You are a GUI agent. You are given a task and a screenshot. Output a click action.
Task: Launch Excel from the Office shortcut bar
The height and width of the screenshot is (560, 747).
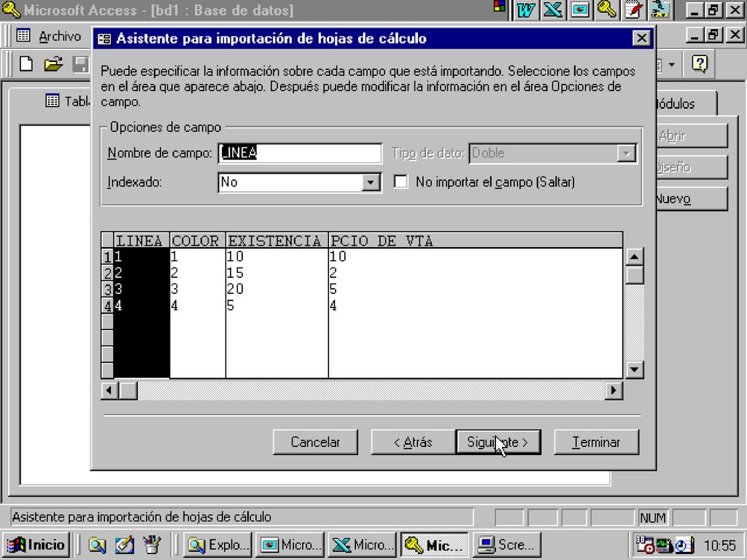(553, 9)
